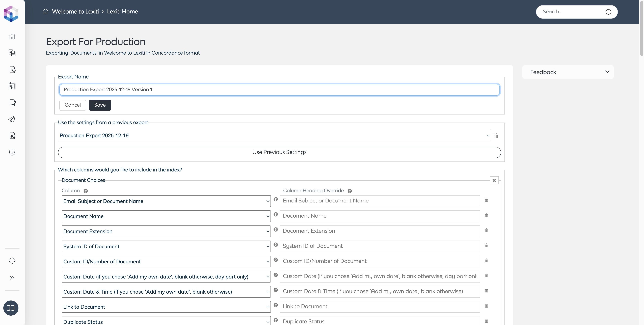Open the settings gear in sidebar
Screen dimensions: 644x325
[x=12, y=152]
